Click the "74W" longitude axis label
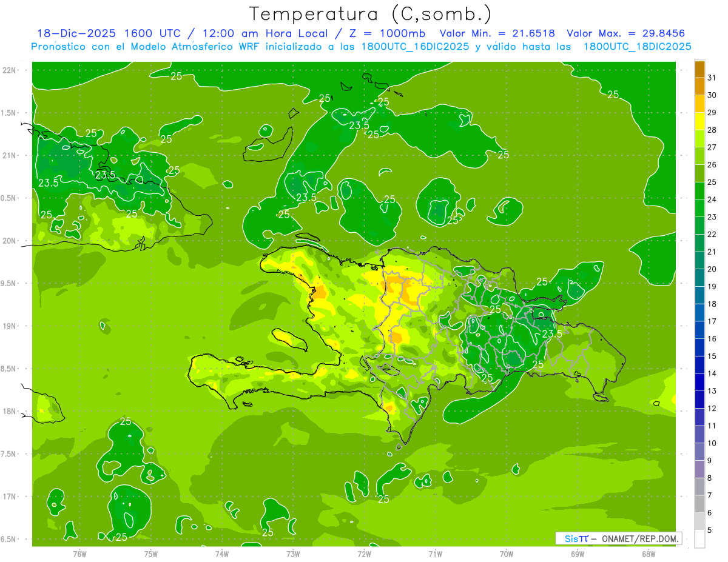 click(222, 554)
